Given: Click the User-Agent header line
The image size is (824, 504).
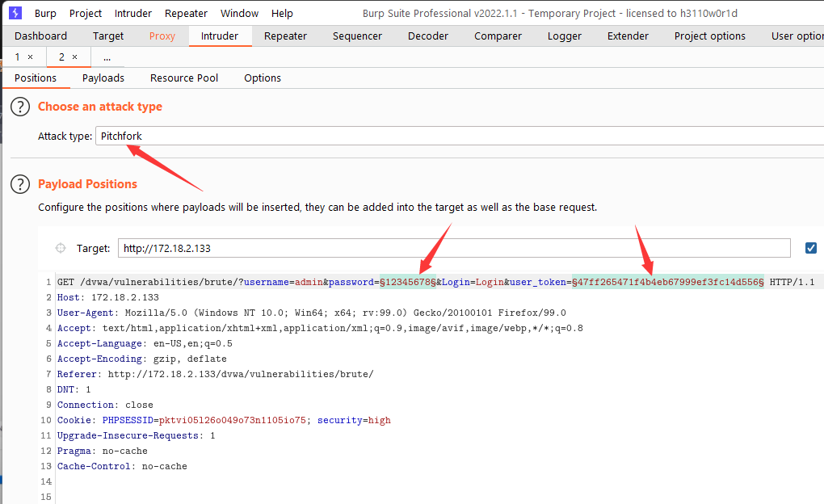Looking at the screenshot, I should (312, 313).
